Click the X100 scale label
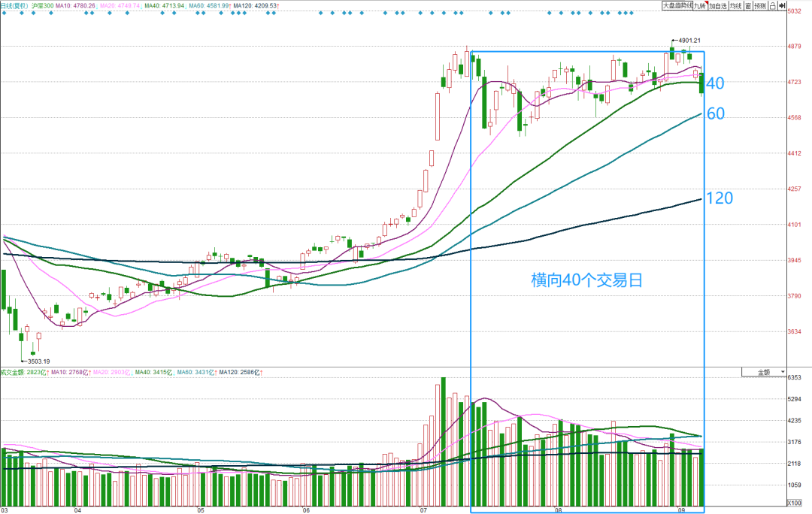The width and height of the screenshot is (812, 514). click(x=794, y=503)
